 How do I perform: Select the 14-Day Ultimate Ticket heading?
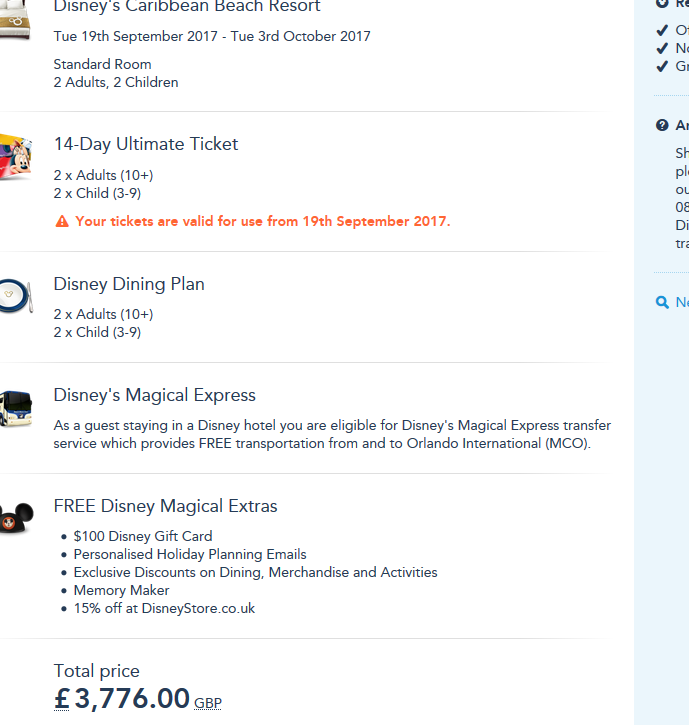(x=146, y=144)
